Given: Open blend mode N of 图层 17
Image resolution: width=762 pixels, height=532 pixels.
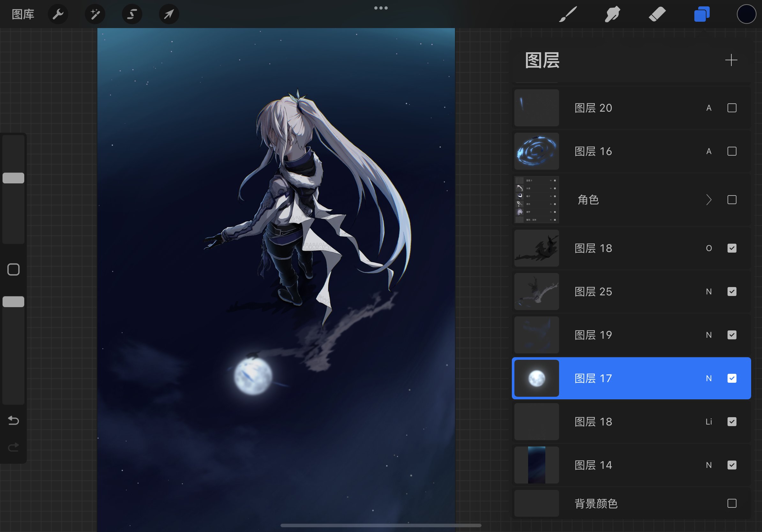Looking at the screenshot, I should pos(709,379).
